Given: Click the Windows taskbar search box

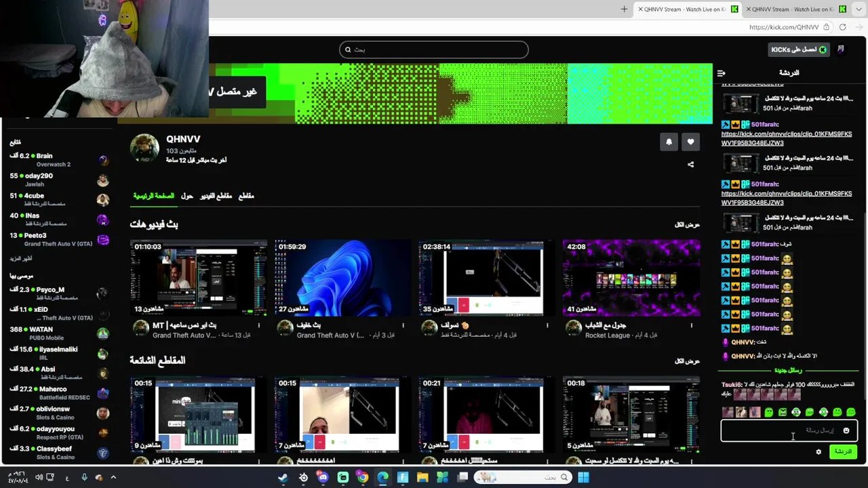Looking at the screenshot, I should pos(521,477).
